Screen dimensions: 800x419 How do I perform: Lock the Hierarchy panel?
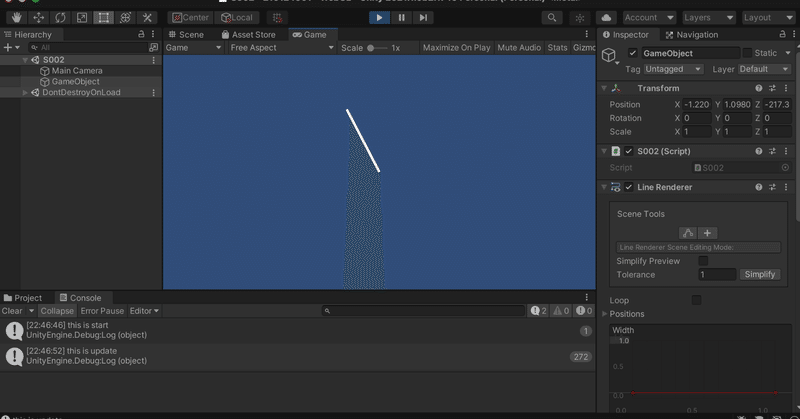coord(141,34)
